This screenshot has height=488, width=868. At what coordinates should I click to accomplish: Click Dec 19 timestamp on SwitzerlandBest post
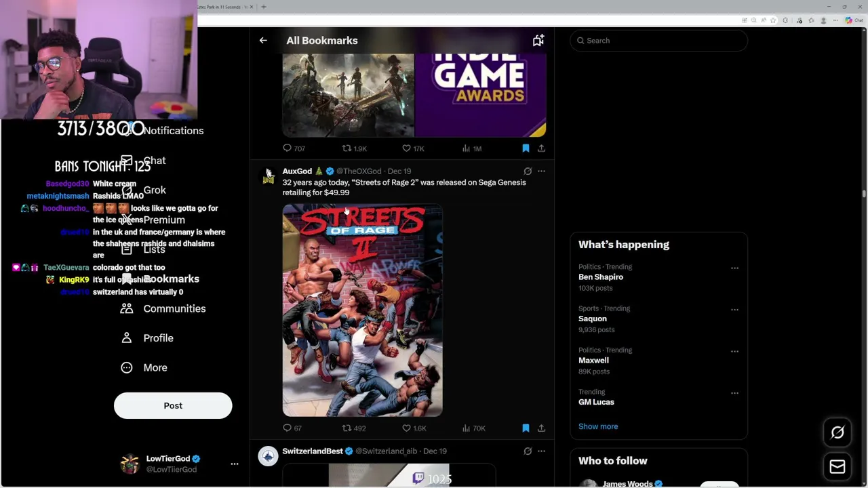(435, 451)
